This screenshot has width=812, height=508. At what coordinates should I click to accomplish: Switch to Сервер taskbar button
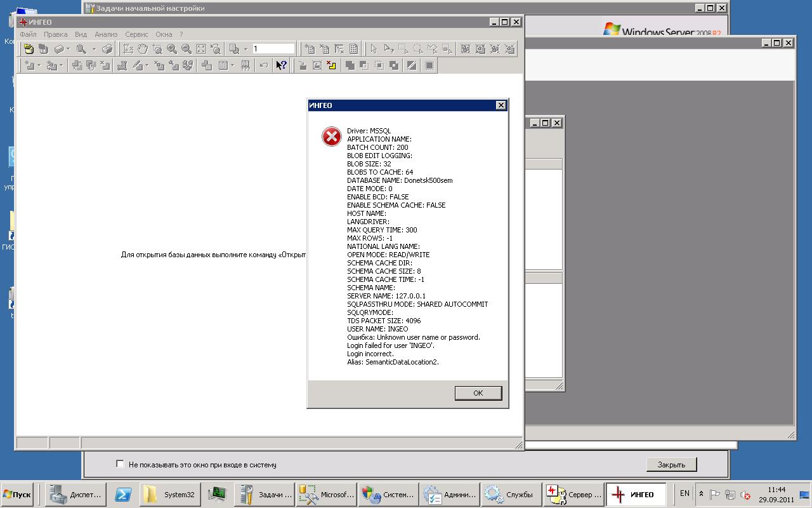click(x=572, y=495)
